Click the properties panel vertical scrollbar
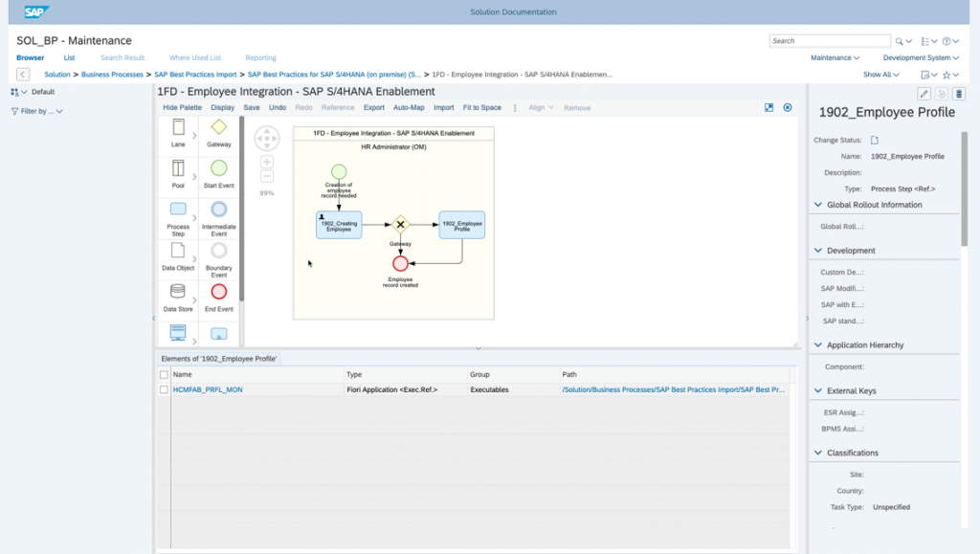The image size is (980, 554). click(965, 188)
